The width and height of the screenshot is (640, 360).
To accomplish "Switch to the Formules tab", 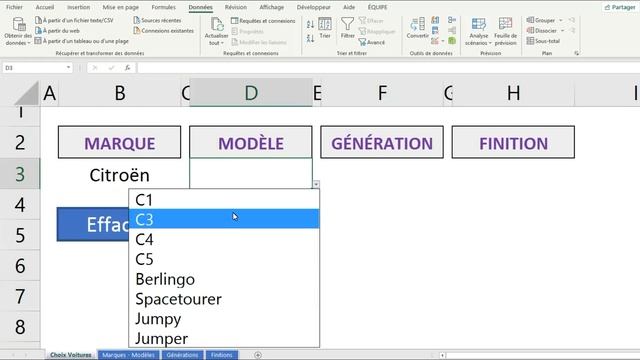I will [163, 7].
